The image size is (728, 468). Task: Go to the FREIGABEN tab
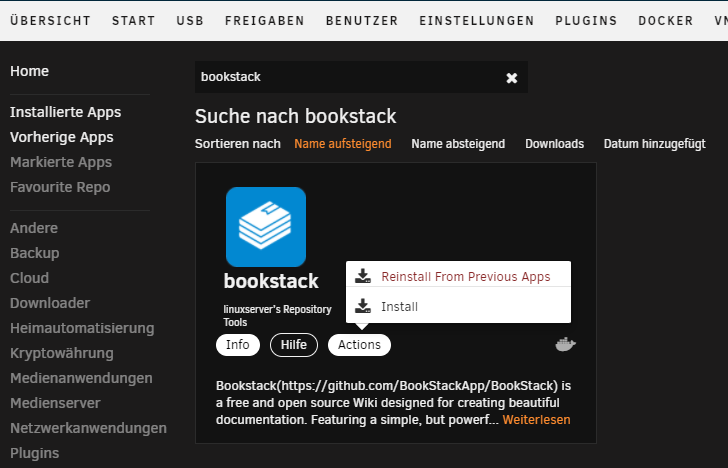tap(265, 21)
